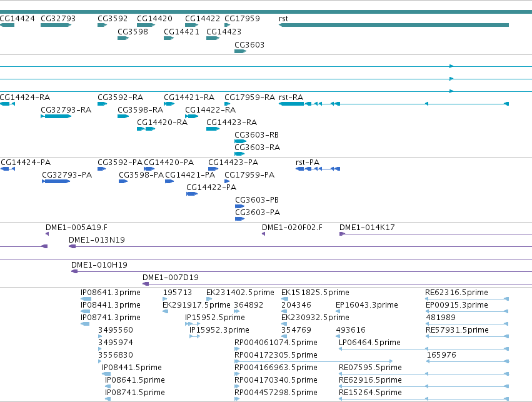Select the CG3598 gene label
This screenshot has height=402, width=532.
click(x=133, y=31)
